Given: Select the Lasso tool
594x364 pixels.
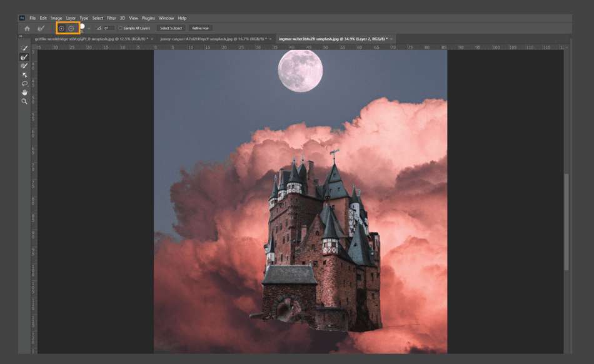Looking at the screenshot, I should 24,84.
